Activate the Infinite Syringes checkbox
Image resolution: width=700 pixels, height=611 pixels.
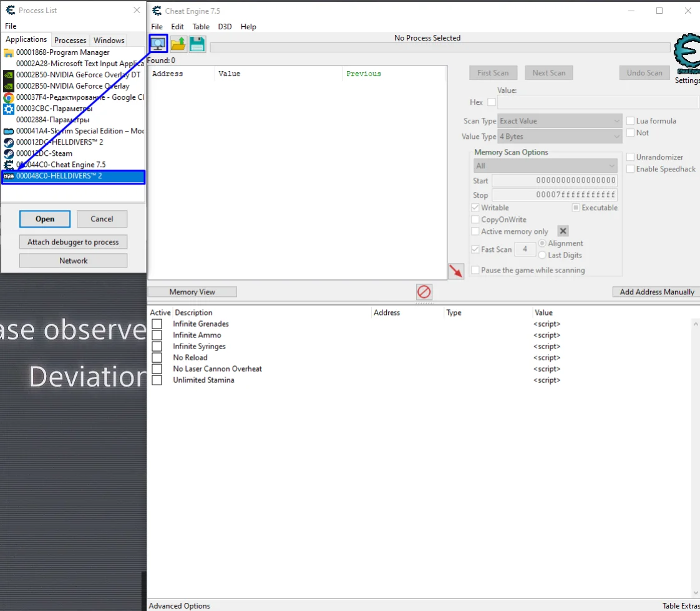point(157,346)
